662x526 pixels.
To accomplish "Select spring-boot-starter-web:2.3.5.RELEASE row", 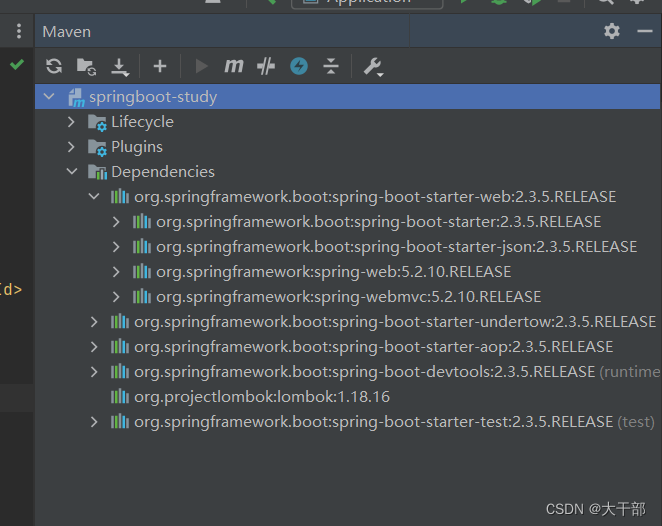I will (347, 197).
